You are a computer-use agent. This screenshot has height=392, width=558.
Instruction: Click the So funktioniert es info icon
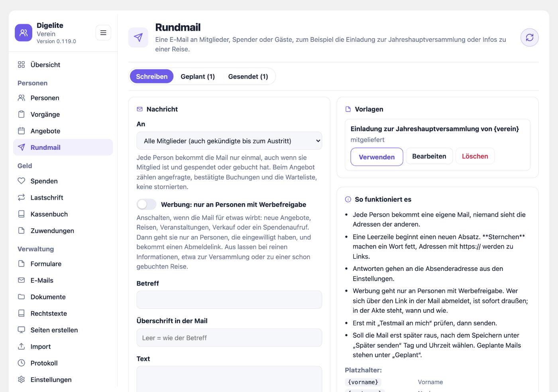click(348, 199)
